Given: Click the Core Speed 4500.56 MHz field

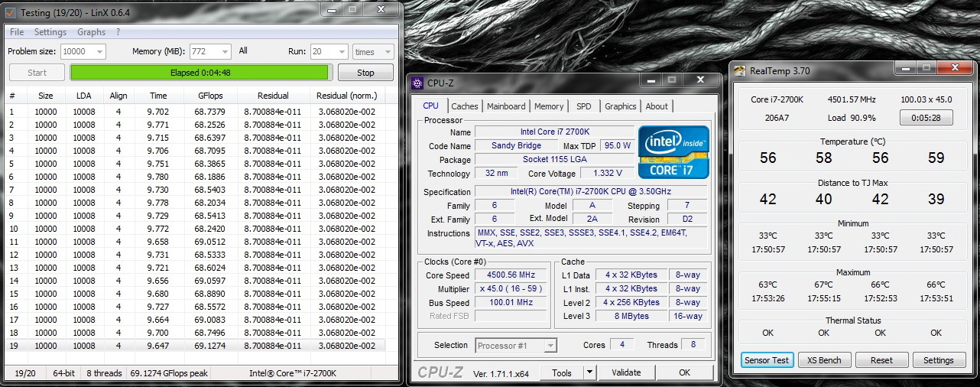Looking at the screenshot, I should tap(511, 275).
